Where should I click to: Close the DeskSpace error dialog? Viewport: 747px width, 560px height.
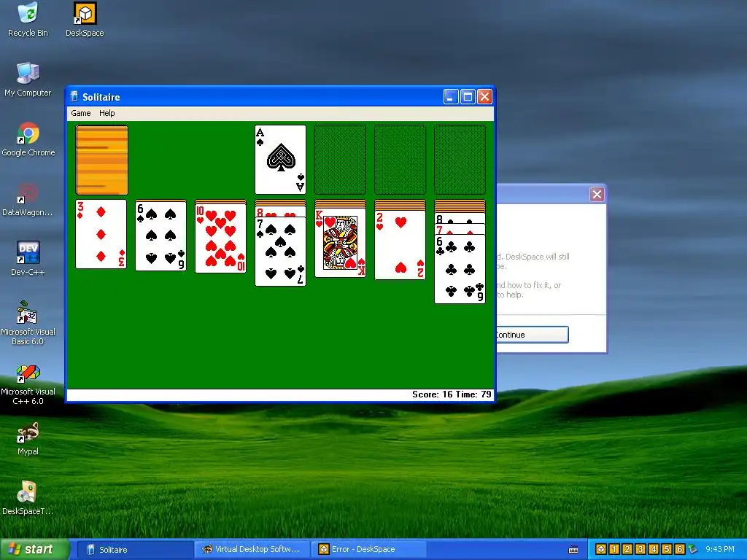[597, 194]
